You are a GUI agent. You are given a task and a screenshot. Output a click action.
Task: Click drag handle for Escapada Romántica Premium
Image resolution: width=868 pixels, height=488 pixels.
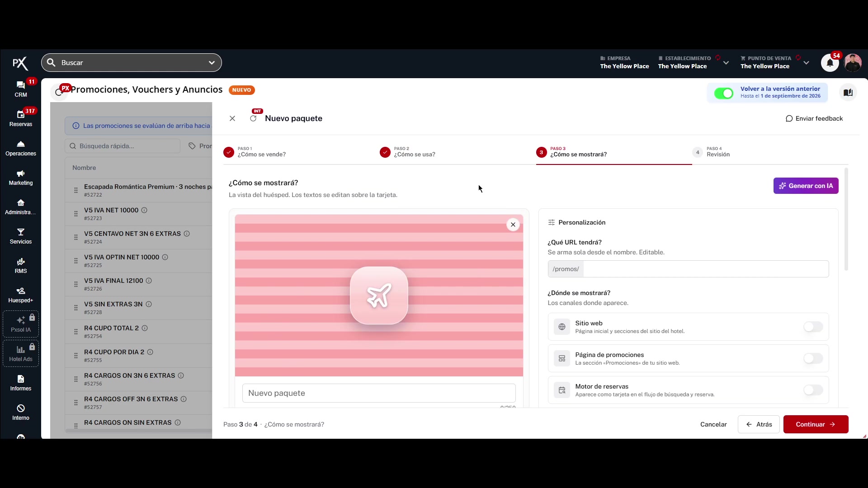pyautogui.click(x=76, y=190)
